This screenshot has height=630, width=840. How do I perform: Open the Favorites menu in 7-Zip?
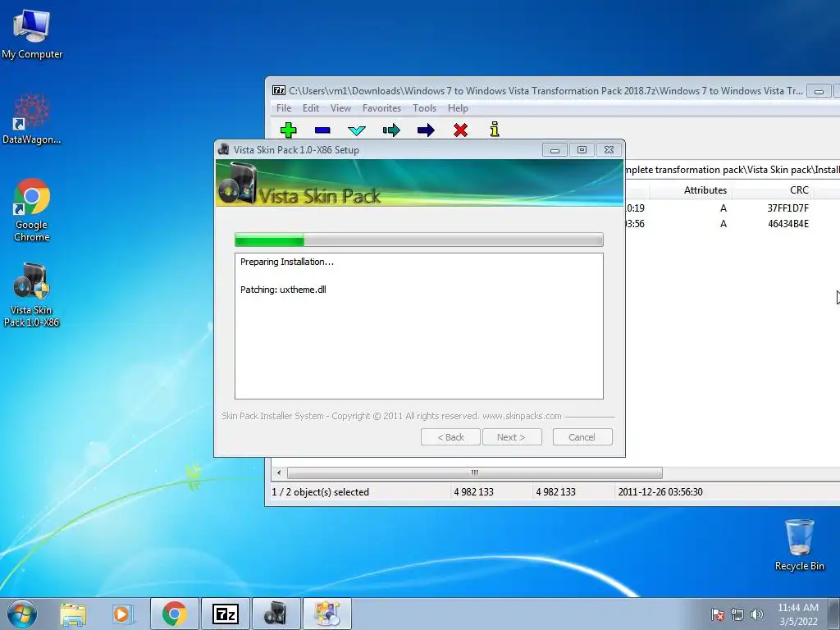click(x=382, y=108)
